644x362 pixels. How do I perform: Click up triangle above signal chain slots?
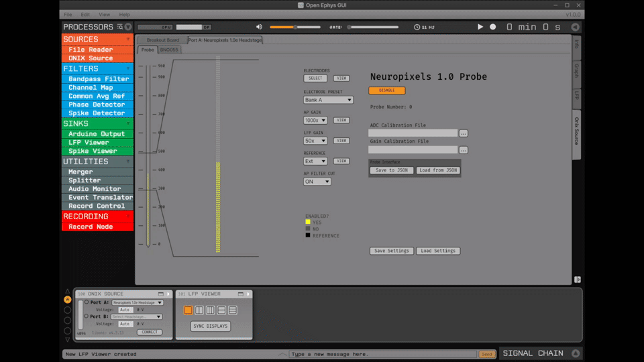coord(67,291)
